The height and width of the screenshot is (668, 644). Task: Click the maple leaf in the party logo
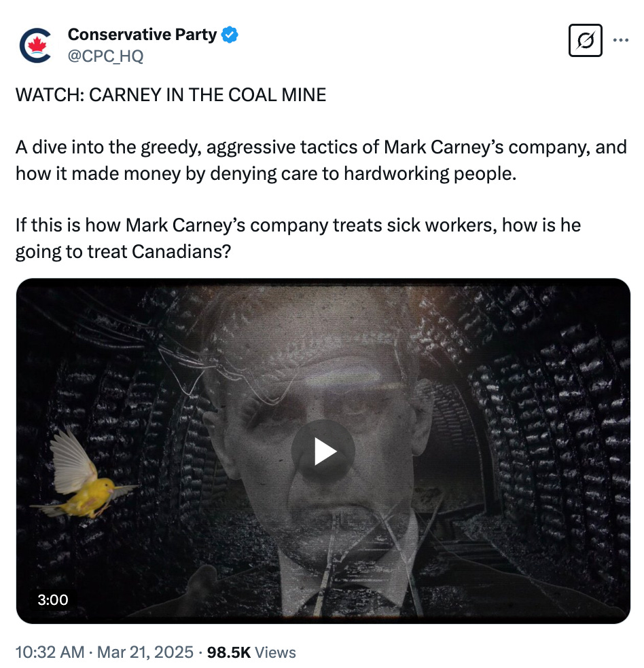click(37, 43)
